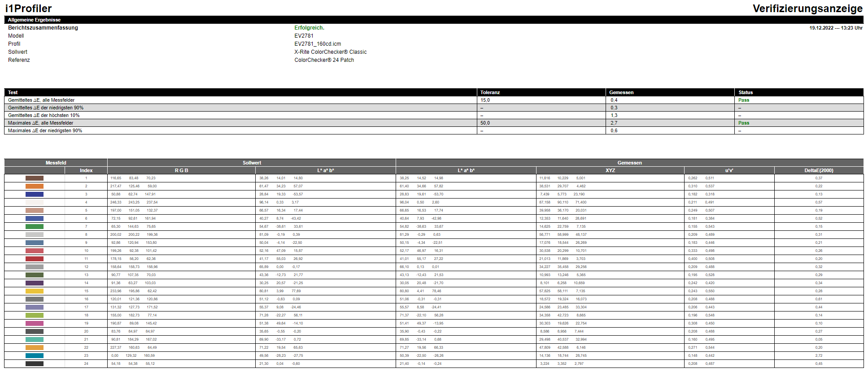Click the Sollwert label in the summary
This screenshot has height=372, width=868.
17,52
